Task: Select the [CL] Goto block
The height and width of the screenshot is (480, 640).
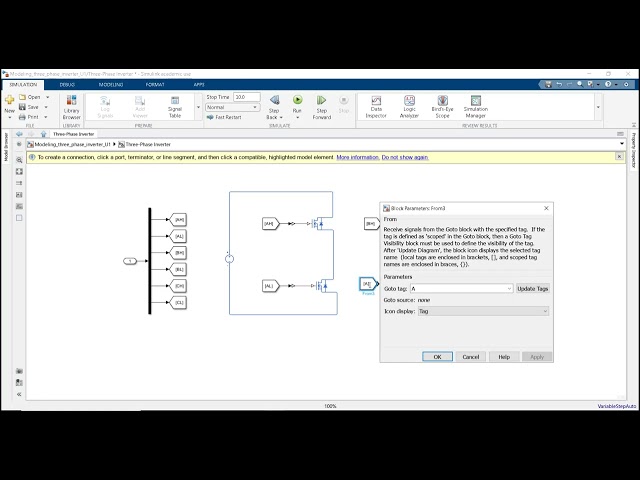Action: coord(178,302)
